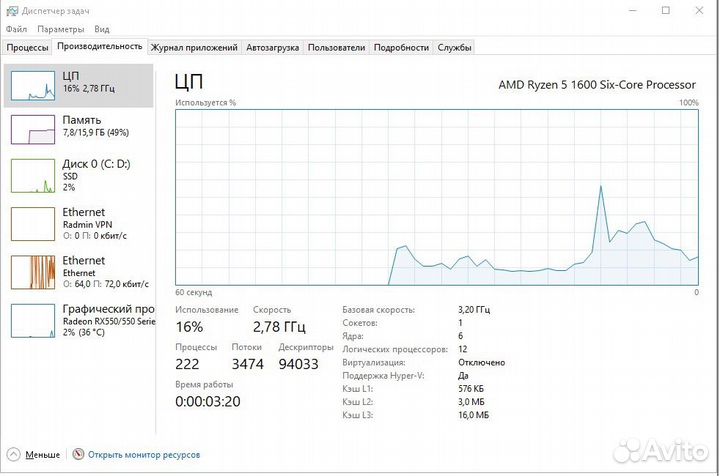Go to the Пользователи tab
Image resolution: width=720 pixels, height=476 pixels.
[x=336, y=47]
